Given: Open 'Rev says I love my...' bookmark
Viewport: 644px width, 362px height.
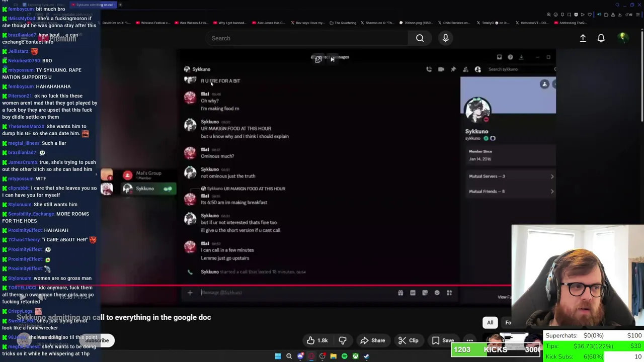Looking at the screenshot, I should pyautogui.click(x=307, y=23).
